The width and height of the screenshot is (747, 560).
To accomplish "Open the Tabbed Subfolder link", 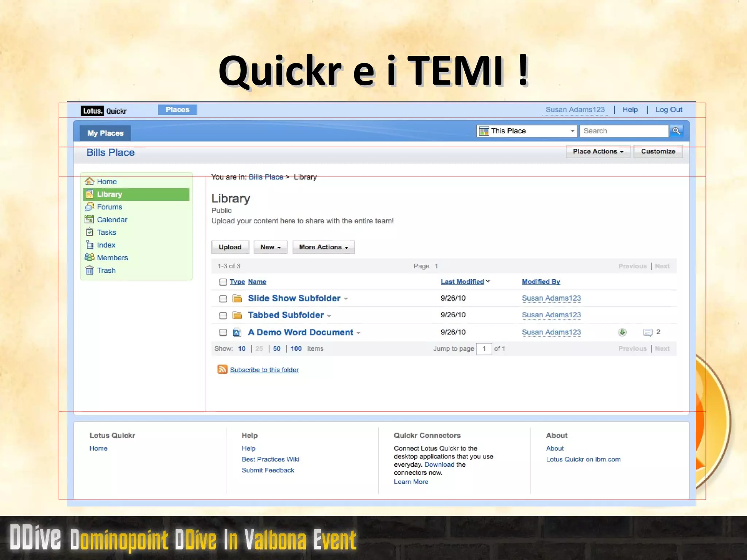I will click(x=286, y=315).
